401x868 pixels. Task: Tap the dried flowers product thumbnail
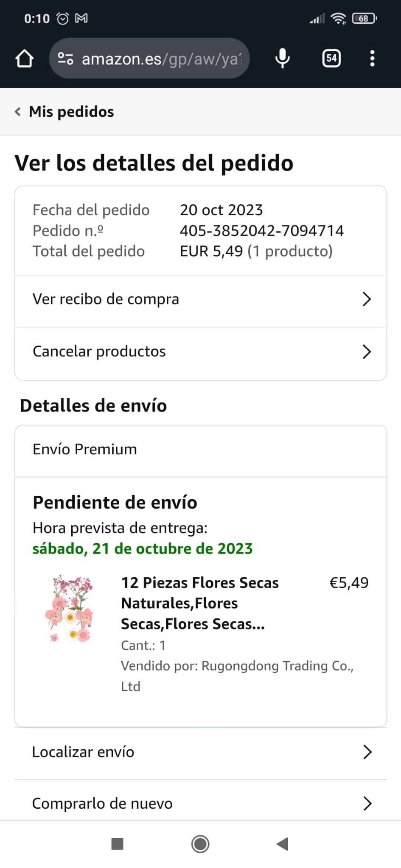pos(70,608)
